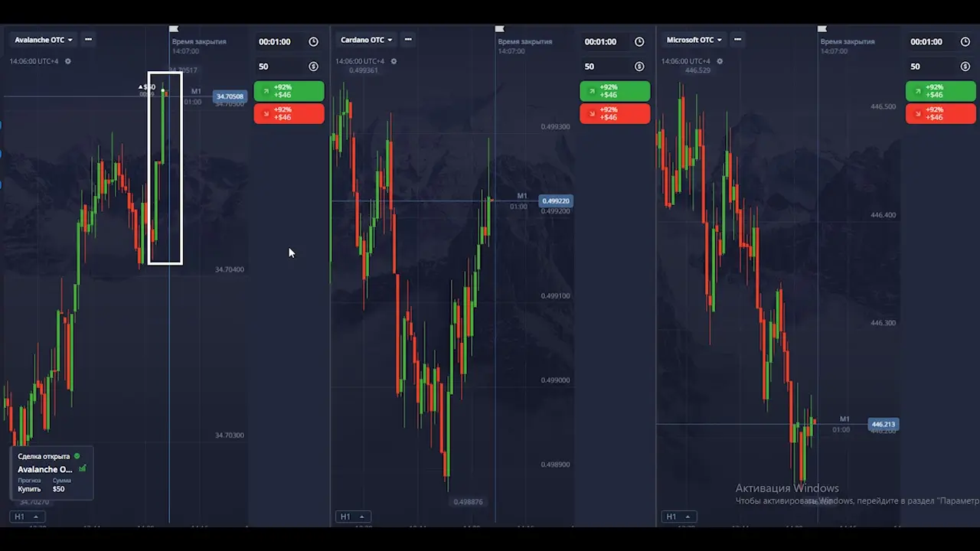This screenshot has height=551, width=980.
Task: Open the Microsoft OTC asset dropdown
Action: pos(694,40)
